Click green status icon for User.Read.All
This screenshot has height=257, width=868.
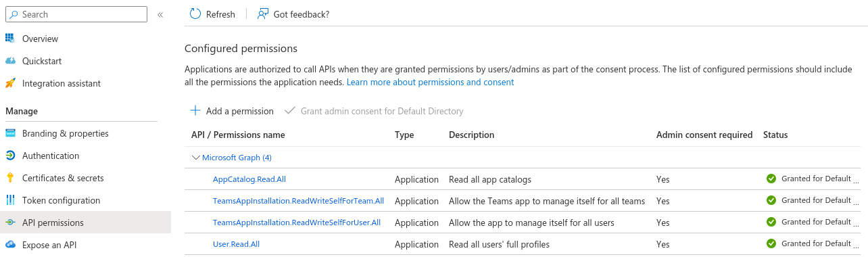[x=771, y=243]
